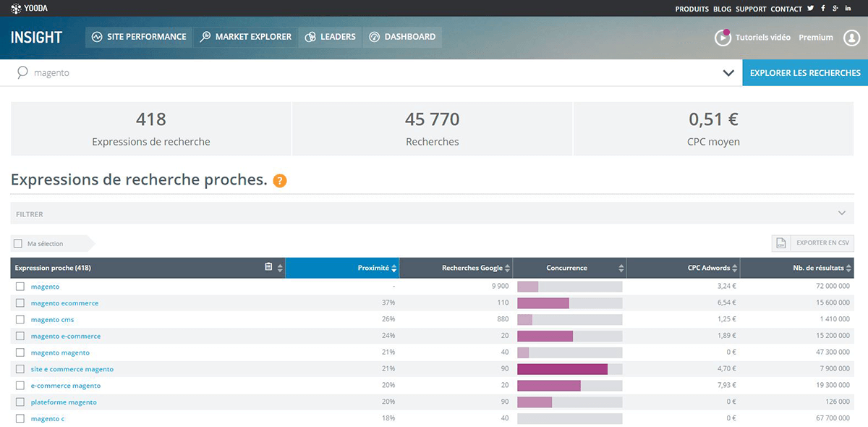The image size is (868, 427).
Task: Check the magento magento row checkbox
Action: [20, 352]
